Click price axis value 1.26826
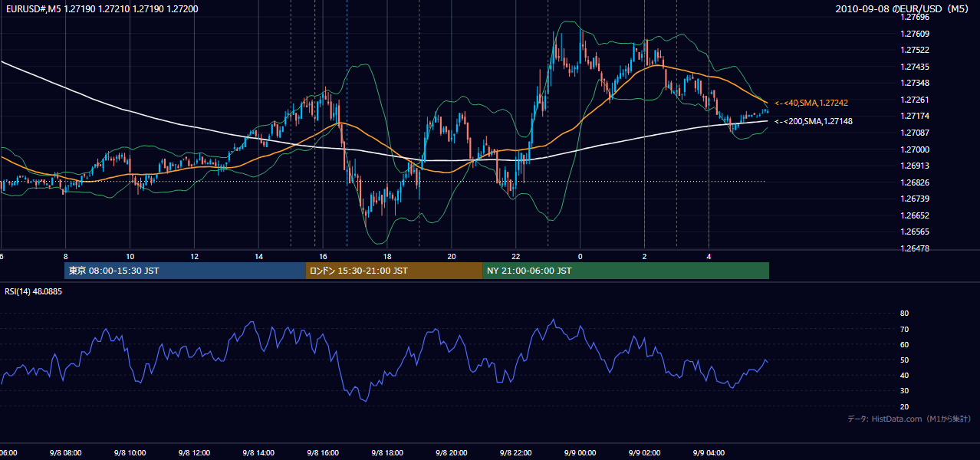980x460 pixels. tap(914, 182)
